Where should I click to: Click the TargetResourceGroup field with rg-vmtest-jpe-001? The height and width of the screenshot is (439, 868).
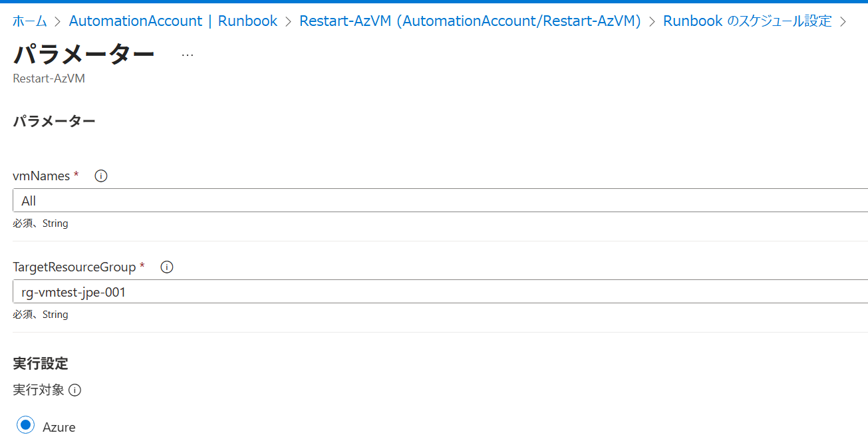click(x=439, y=291)
